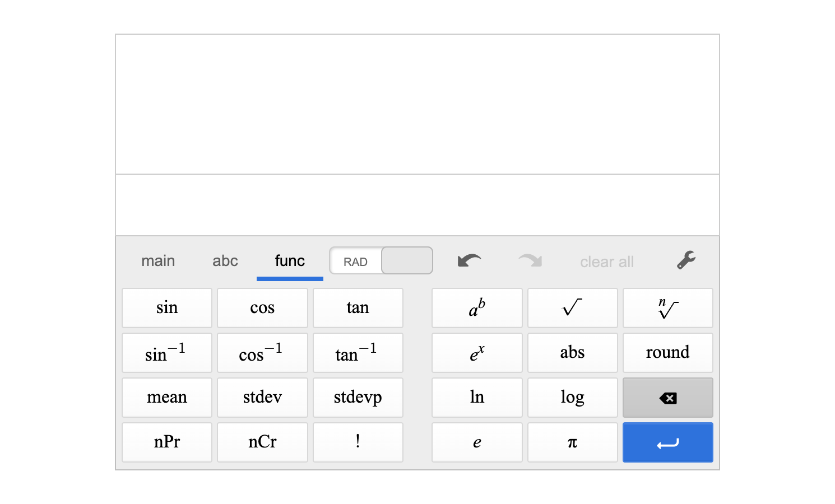
Task: Open the abc keyboard tab
Action: coord(225,260)
